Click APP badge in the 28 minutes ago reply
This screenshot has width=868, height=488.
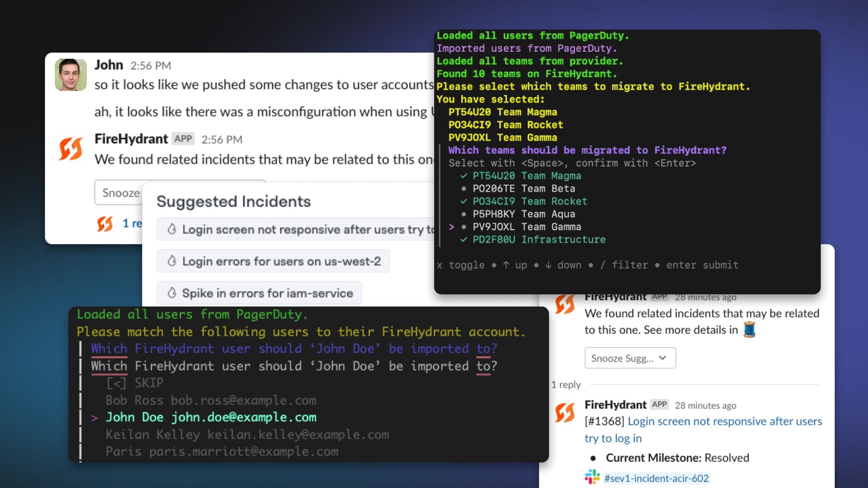coord(659,404)
